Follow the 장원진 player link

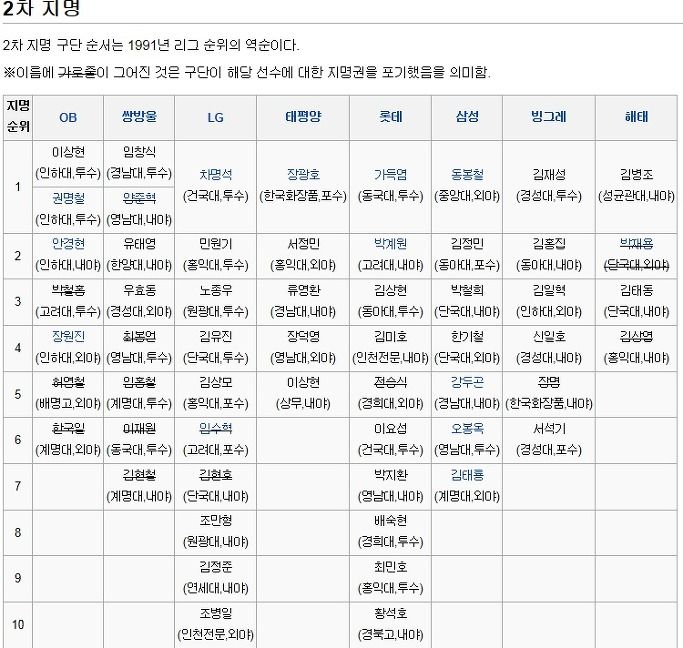point(68,337)
